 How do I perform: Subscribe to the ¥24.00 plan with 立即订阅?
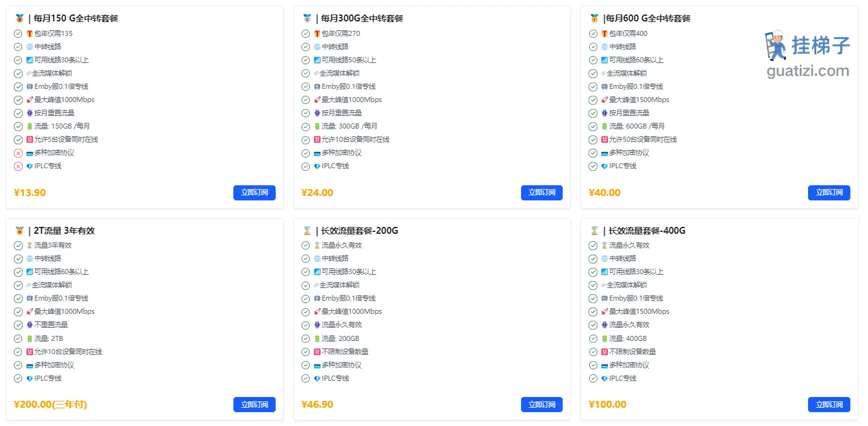tap(542, 193)
